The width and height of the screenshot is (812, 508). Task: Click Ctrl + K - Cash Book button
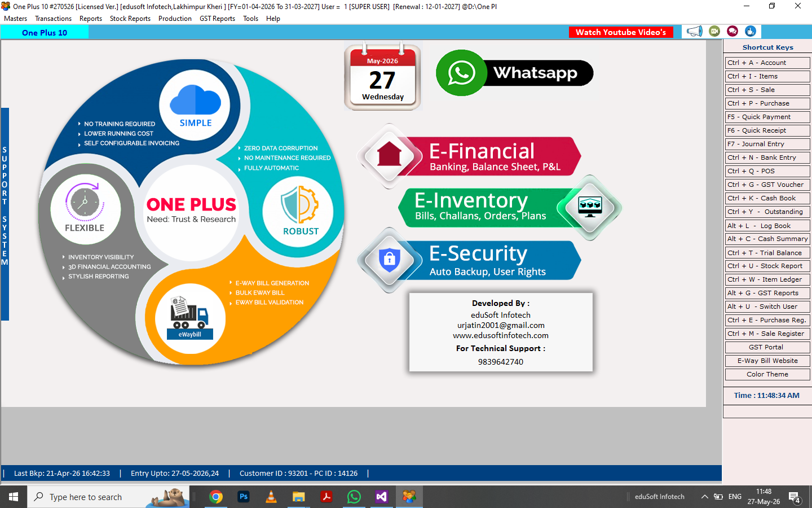(767, 198)
